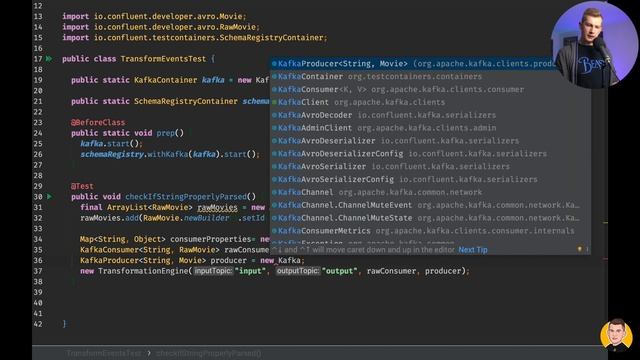Click the run gutter icon beside the TransformEventsTest class
This screenshot has height=360, width=640.
pos(49,59)
